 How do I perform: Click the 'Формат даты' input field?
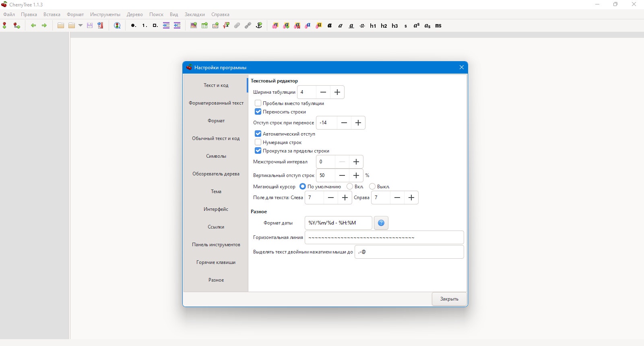click(x=338, y=223)
